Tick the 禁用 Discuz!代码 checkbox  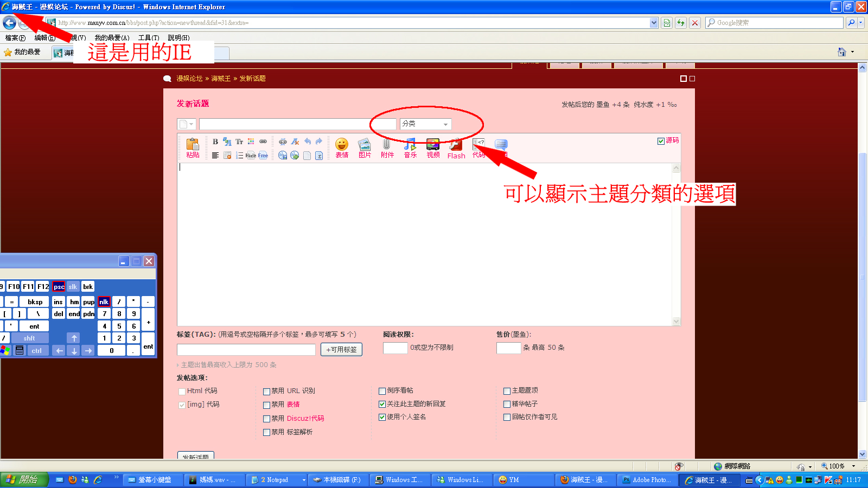coord(266,419)
